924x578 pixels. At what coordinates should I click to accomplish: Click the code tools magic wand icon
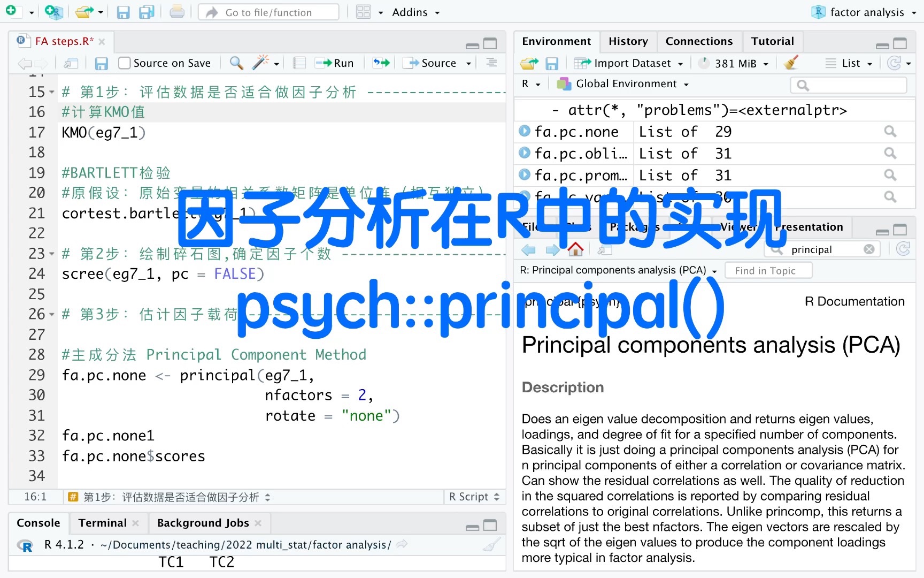[260, 62]
